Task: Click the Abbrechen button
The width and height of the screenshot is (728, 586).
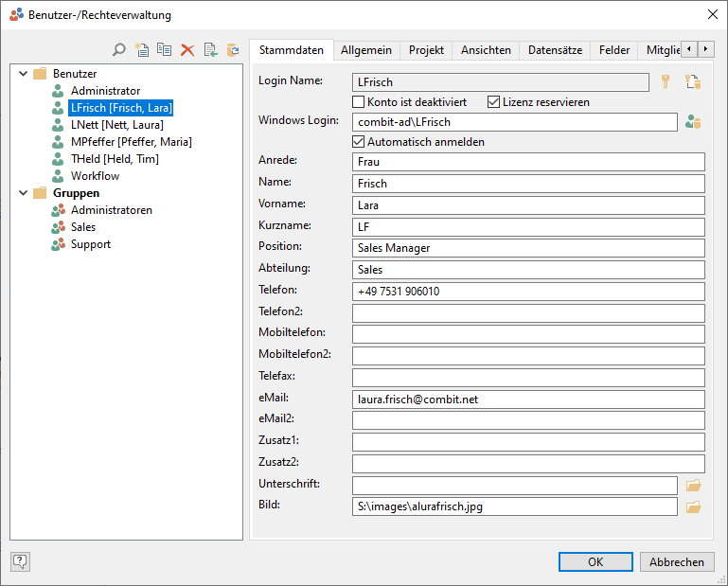Action: (676, 561)
